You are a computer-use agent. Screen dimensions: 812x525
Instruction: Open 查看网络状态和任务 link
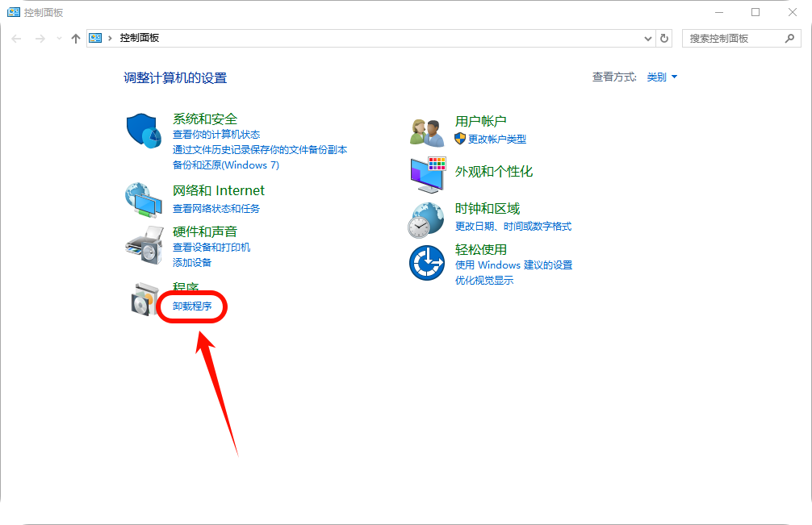click(216, 208)
